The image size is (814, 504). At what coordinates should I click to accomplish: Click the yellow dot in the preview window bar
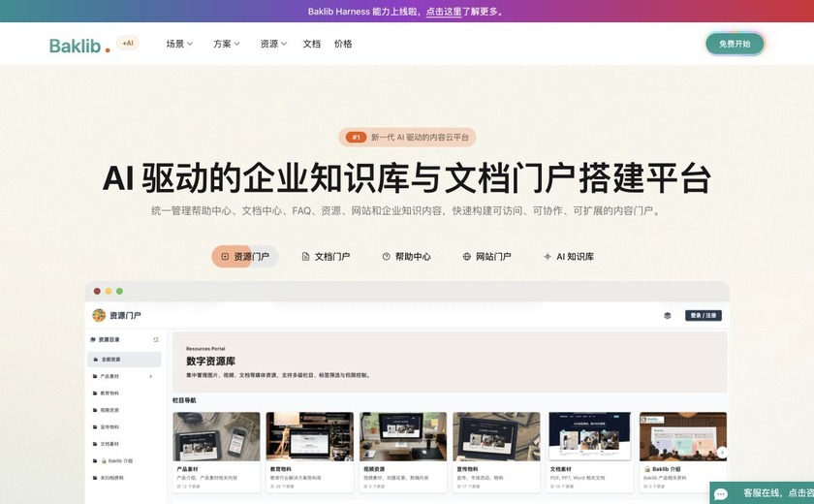coord(109,291)
